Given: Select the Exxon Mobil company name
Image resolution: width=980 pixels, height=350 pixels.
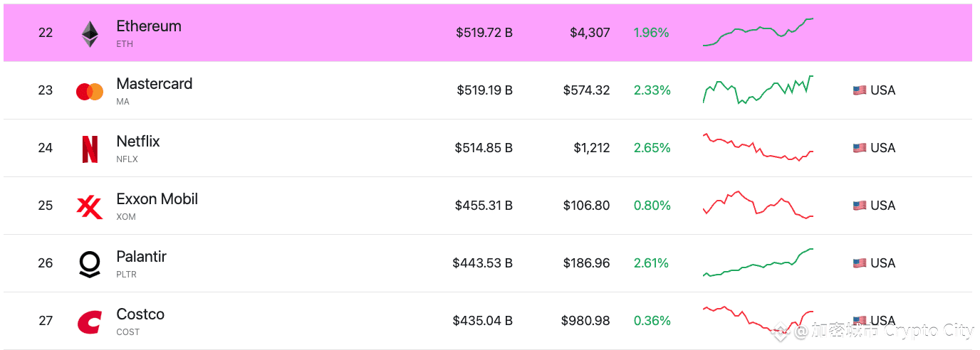Looking at the screenshot, I should 157,199.
